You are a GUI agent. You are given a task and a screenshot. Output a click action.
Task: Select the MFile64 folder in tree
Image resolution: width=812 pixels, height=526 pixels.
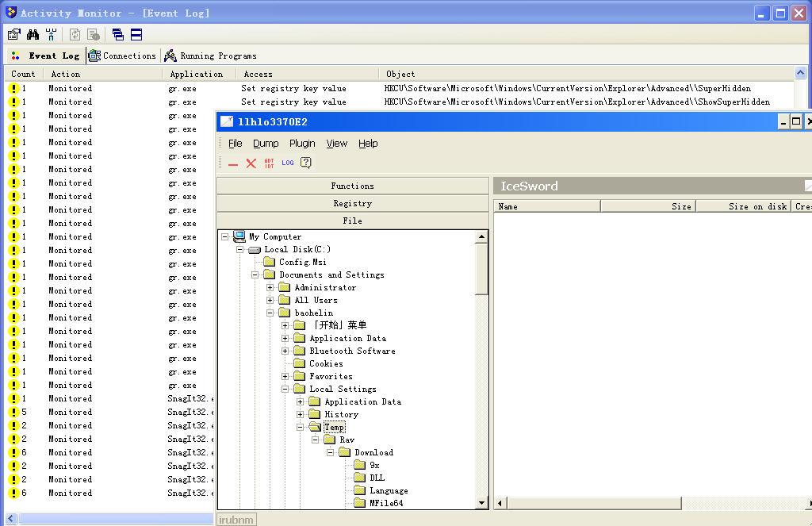click(386, 503)
